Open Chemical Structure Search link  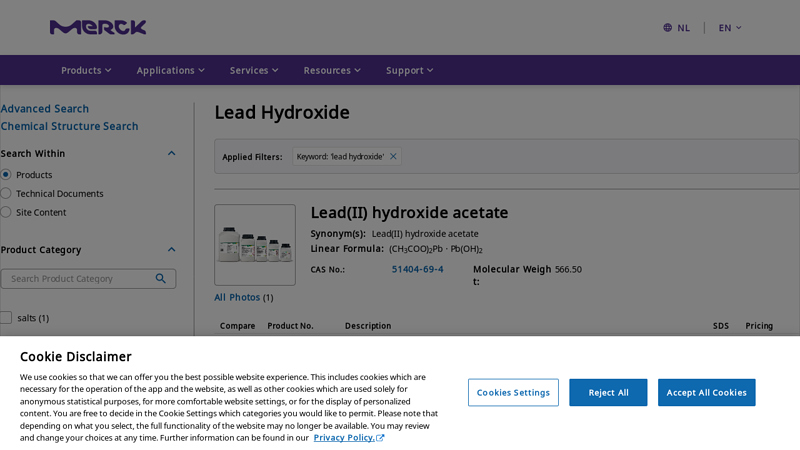[69, 126]
